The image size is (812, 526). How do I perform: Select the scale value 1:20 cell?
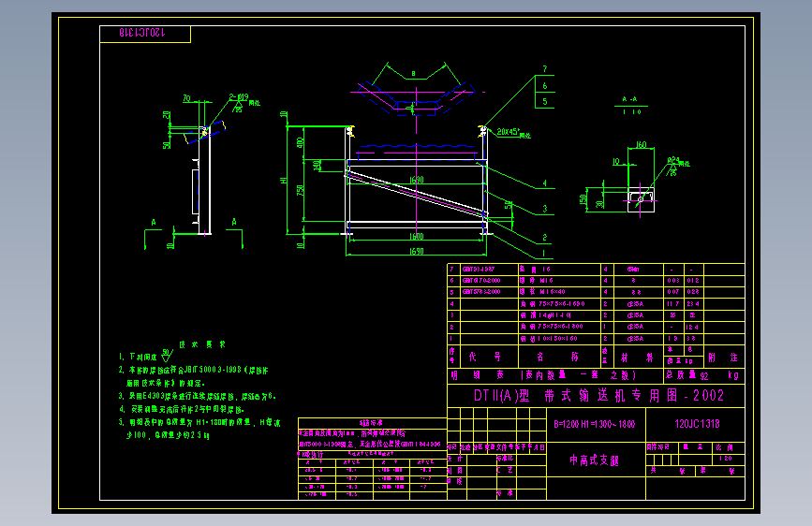[726, 459]
